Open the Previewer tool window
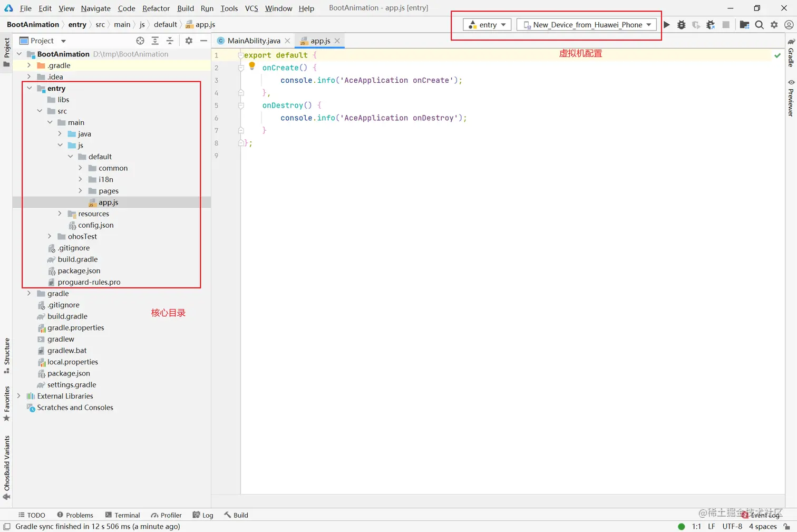Viewport: 797px width, 532px height. (x=791, y=98)
